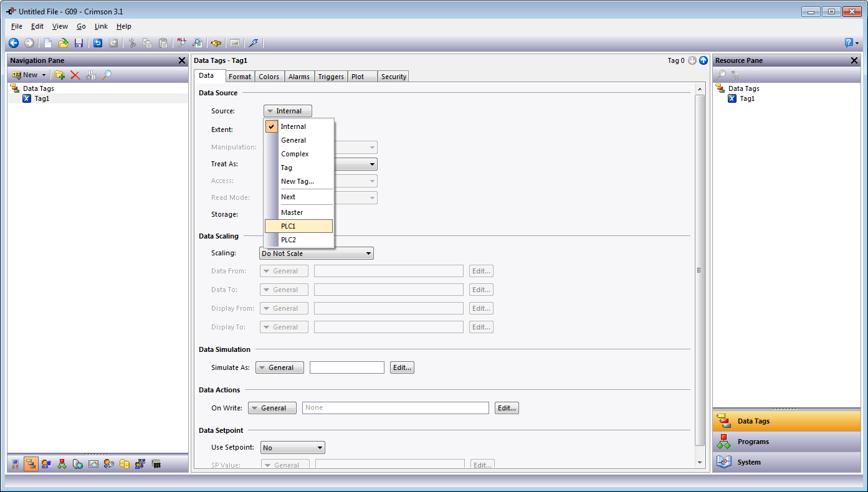This screenshot has width=868, height=492.
Task: Choose Internal in the source menu
Action: click(299, 126)
